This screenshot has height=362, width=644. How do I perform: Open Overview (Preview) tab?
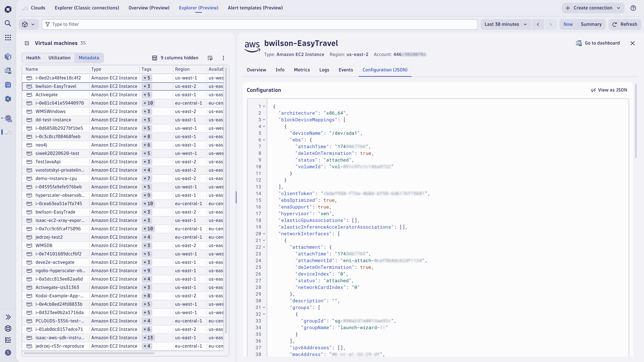(x=149, y=8)
